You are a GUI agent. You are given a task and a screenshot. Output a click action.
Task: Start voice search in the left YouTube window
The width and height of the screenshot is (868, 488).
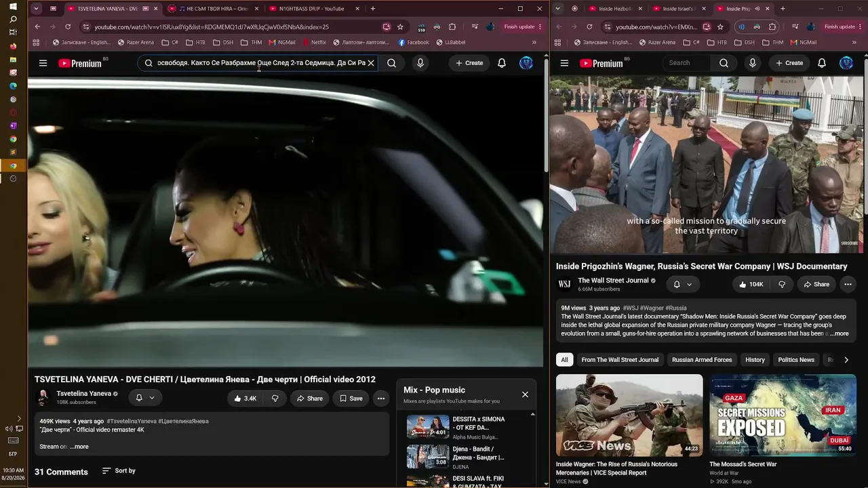coord(420,63)
